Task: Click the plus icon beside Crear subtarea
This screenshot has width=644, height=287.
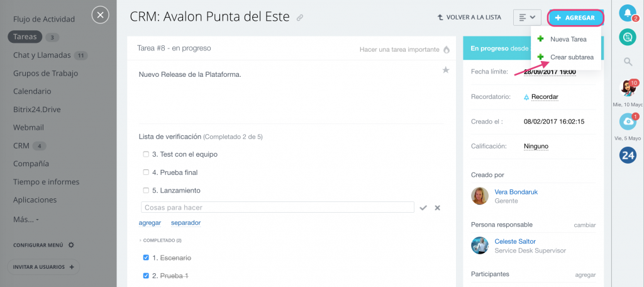Action: 540,57
